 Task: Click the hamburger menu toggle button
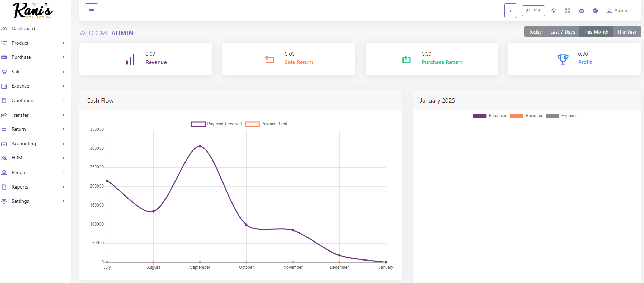[92, 11]
